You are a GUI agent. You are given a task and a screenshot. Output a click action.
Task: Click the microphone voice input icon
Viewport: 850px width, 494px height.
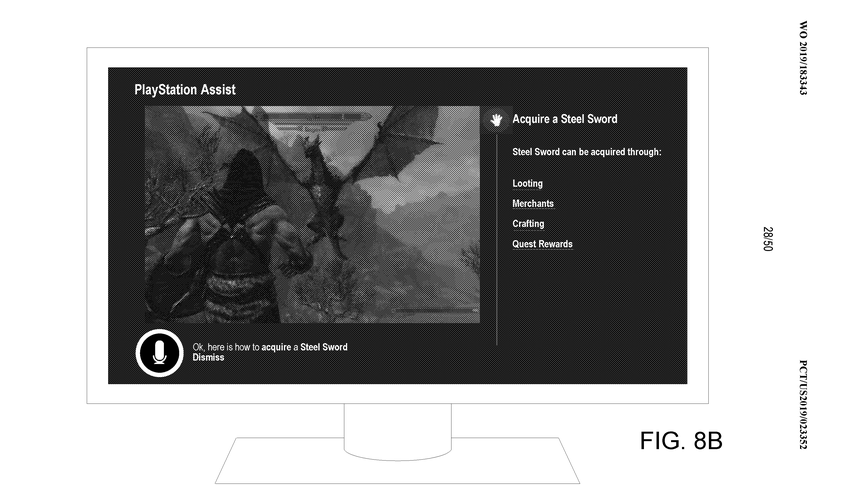(159, 351)
